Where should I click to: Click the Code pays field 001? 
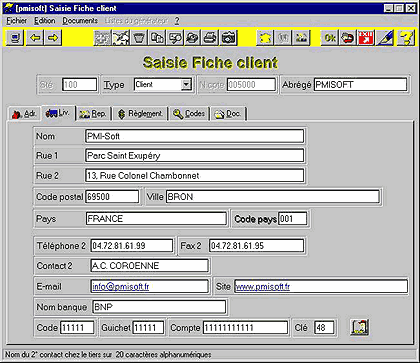point(292,219)
